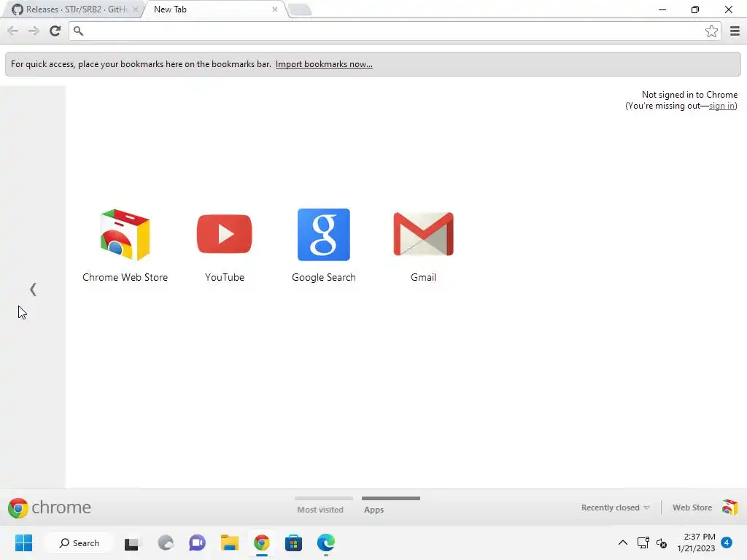This screenshot has height=560, width=747.
Task: Click the Chrome Web Store label text
Action: click(x=125, y=277)
